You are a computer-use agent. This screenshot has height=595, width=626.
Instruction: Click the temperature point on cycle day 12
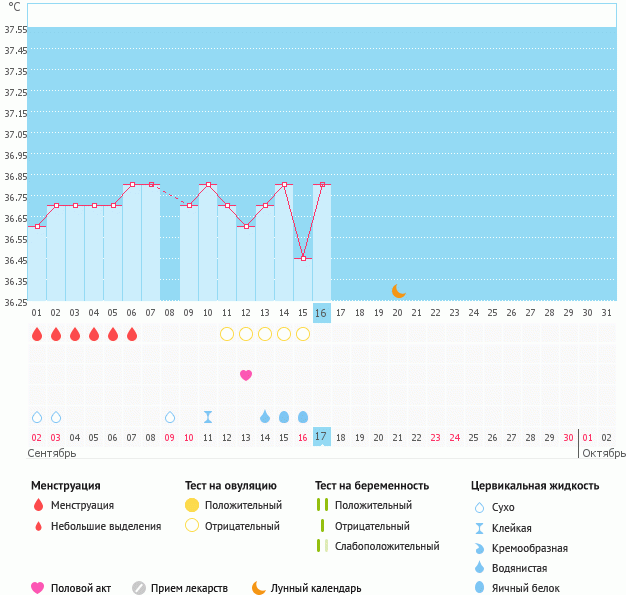coord(246,226)
